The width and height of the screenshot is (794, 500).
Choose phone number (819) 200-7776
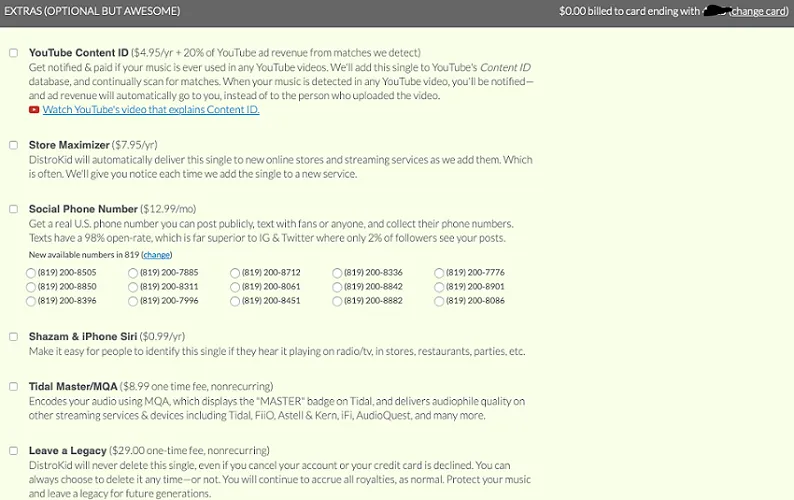pyautogui.click(x=439, y=273)
